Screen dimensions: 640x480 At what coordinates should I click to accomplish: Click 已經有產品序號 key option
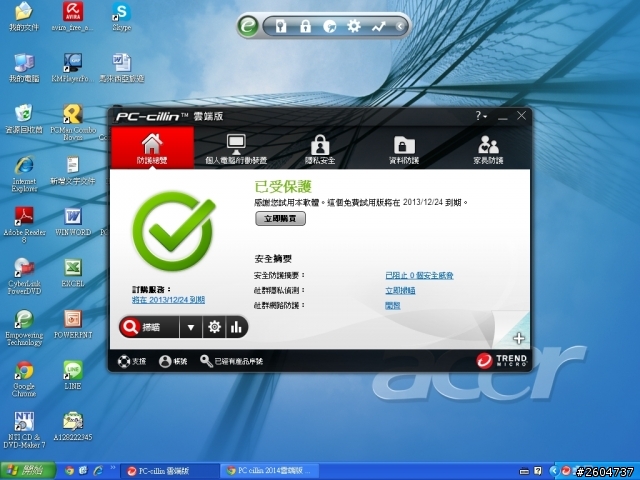[x=231, y=361]
